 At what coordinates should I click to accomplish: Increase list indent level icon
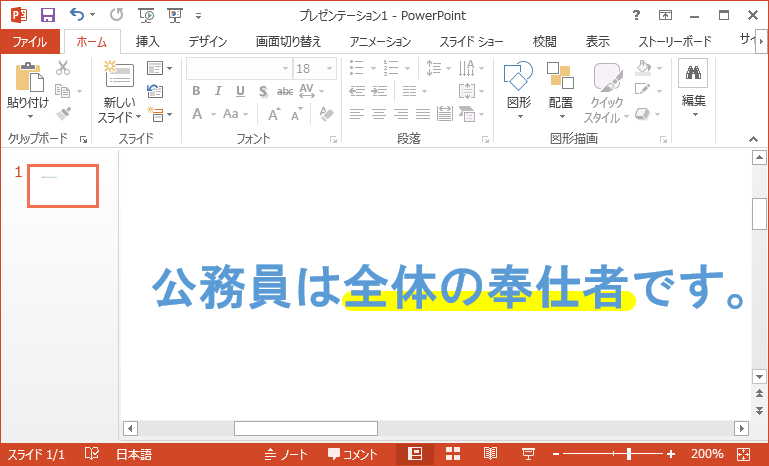click(x=379, y=91)
